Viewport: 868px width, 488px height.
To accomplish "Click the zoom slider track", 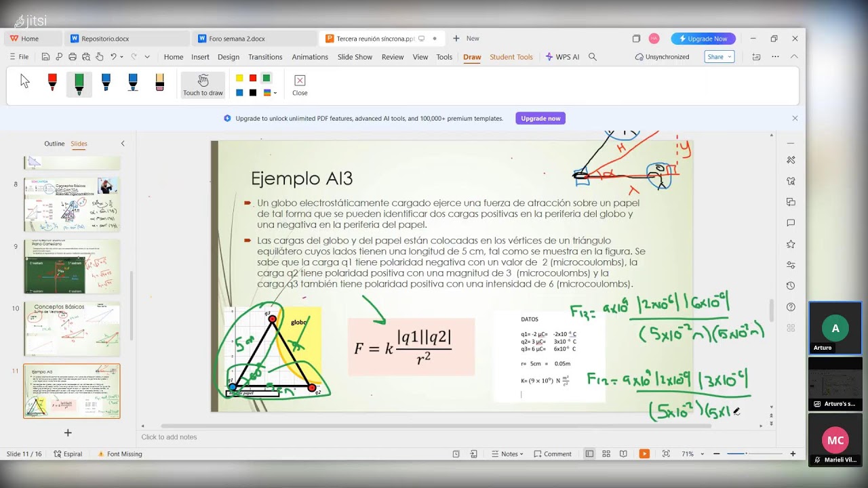I will click(755, 454).
